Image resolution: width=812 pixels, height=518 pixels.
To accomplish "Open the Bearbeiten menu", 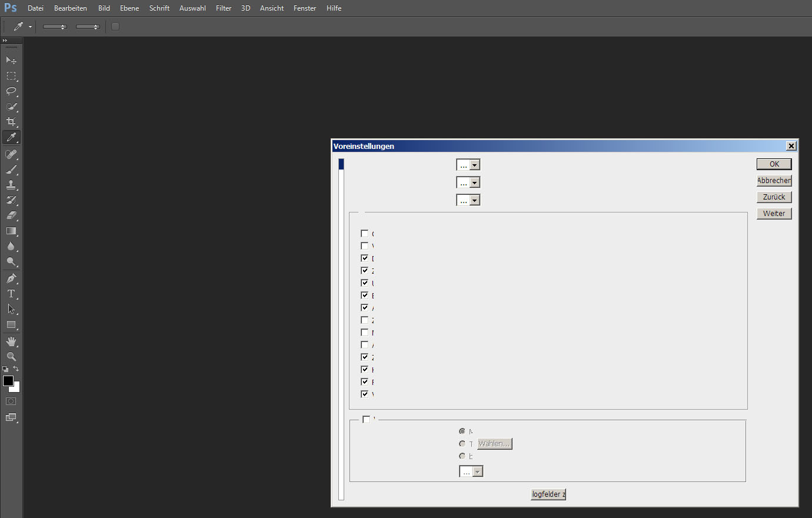I will [x=71, y=8].
